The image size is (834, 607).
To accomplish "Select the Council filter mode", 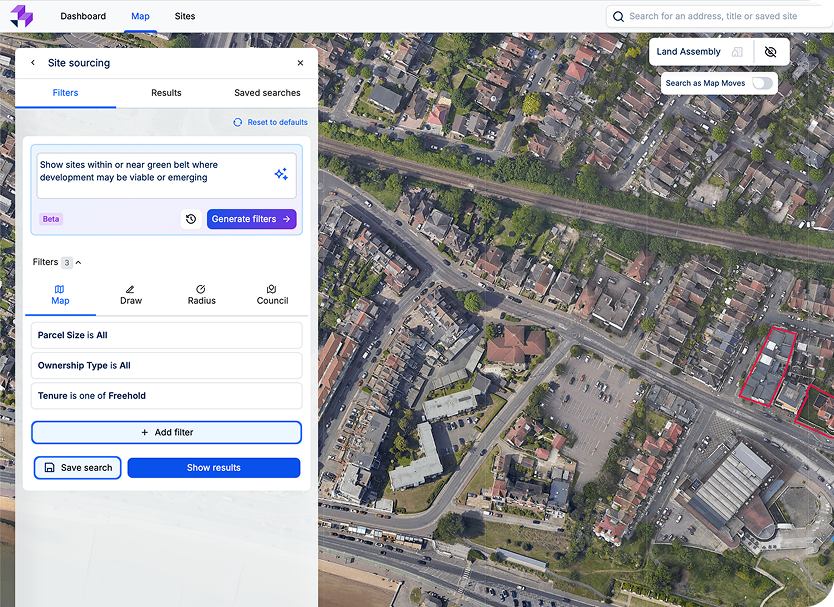I will pyautogui.click(x=272, y=295).
